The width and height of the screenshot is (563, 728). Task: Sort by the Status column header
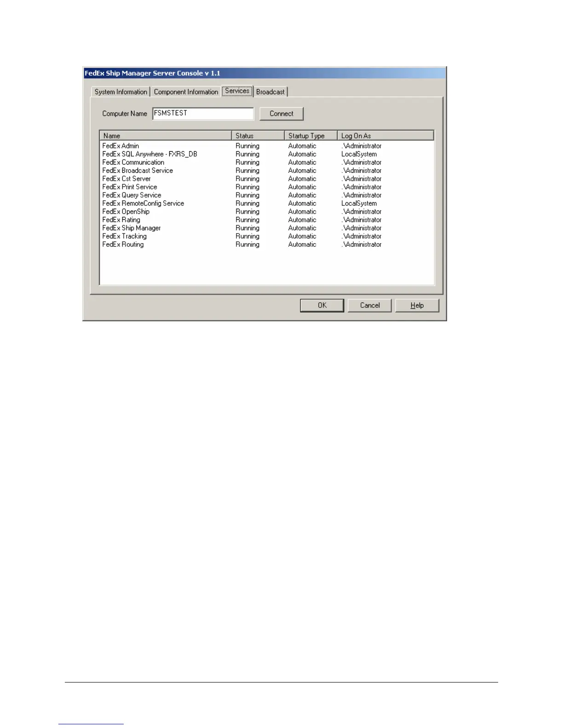(x=258, y=136)
